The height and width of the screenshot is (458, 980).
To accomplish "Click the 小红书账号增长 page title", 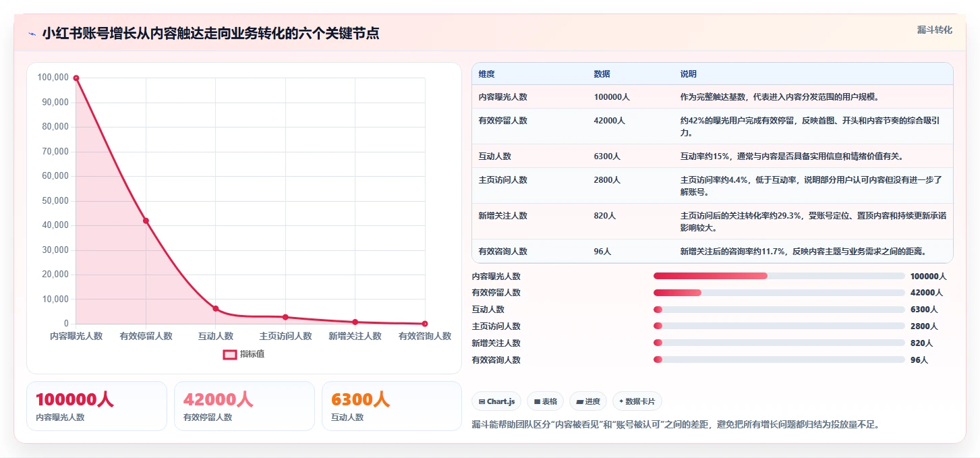I will pos(210,34).
